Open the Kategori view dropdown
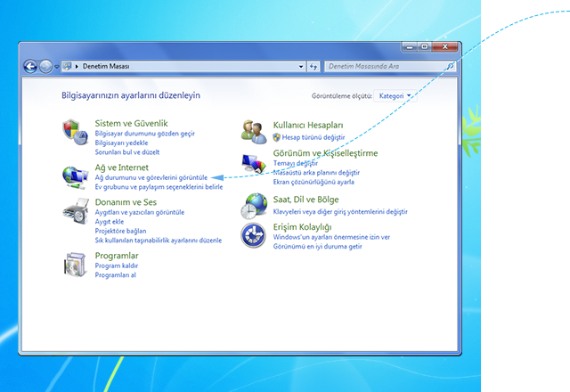 point(395,96)
